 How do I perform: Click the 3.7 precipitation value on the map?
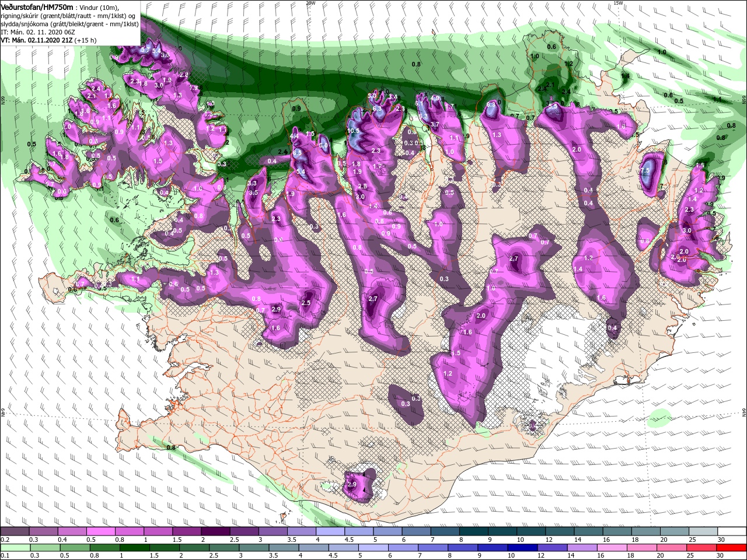435,124
